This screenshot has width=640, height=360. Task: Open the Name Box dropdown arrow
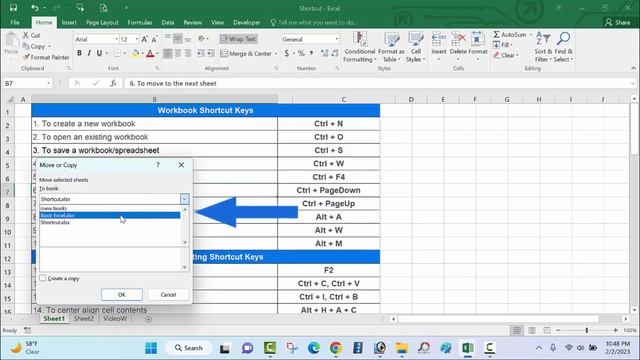coord(48,83)
